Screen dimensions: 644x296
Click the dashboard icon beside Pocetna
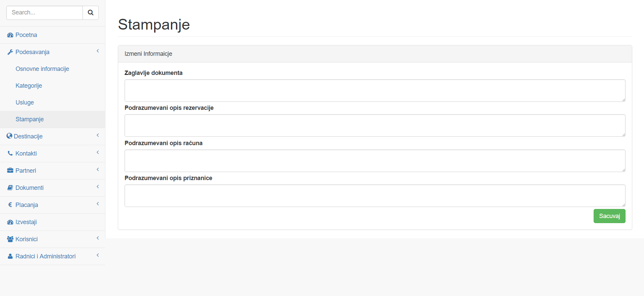click(x=10, y=35)
